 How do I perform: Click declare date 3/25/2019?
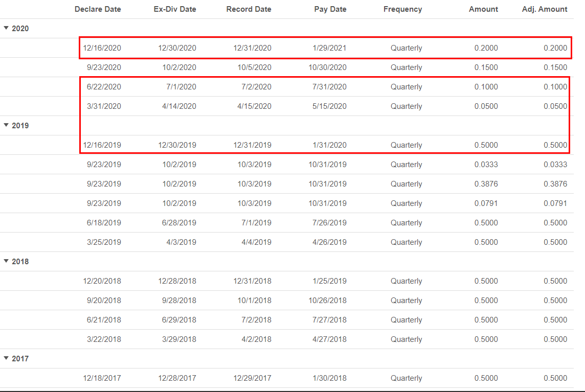click(104, 242)
